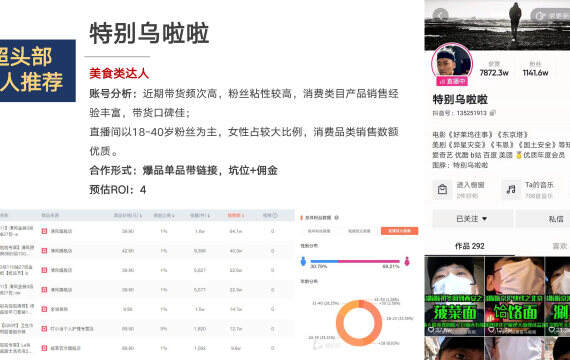Click the red shop icon in the 14.5w row
Screen dimensions: 570x360
(x=44, y=309)
